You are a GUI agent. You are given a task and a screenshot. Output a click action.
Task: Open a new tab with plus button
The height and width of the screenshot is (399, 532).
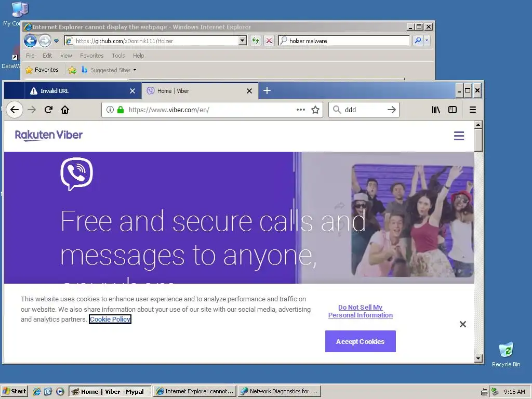coord(267,90)
